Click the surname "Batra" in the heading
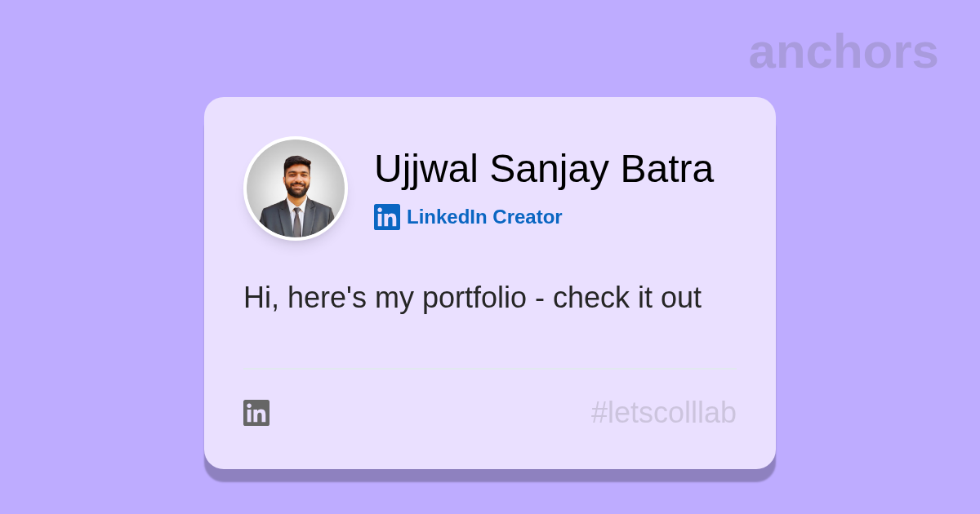 pos(666,169)
